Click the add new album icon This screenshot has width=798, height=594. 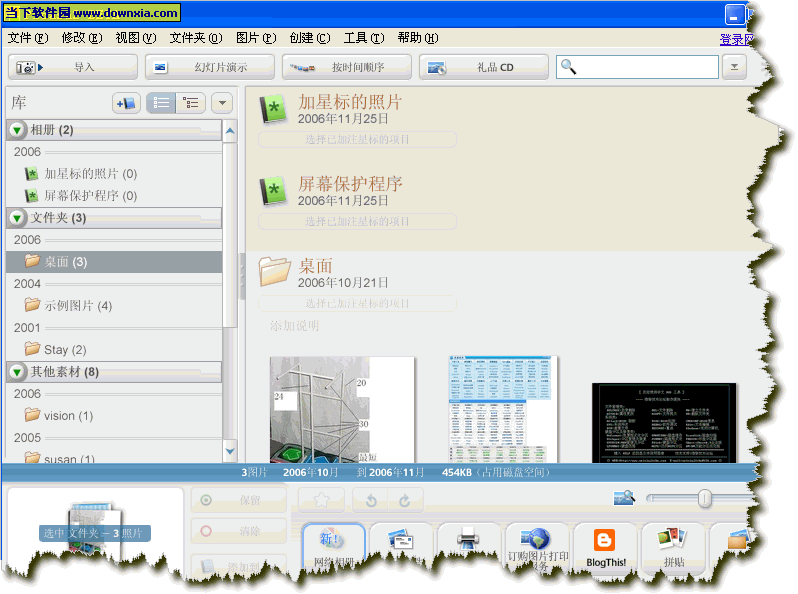pos(125,103)
